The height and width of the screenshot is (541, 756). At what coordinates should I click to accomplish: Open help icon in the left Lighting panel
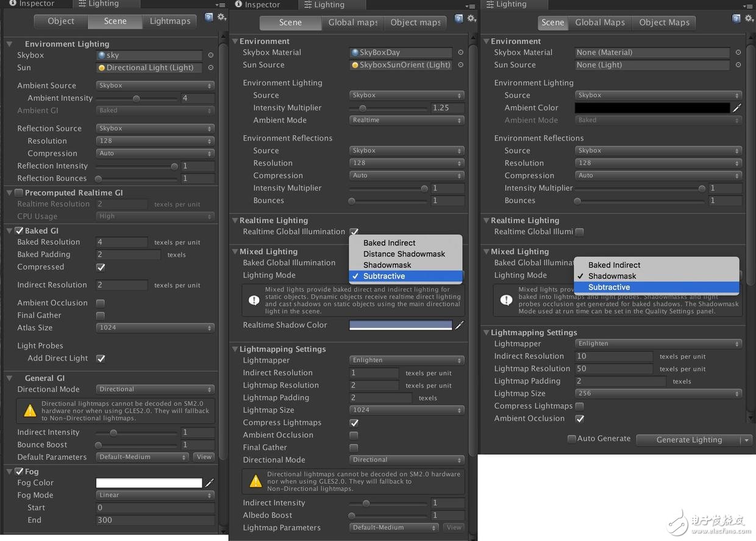[209, 18]
